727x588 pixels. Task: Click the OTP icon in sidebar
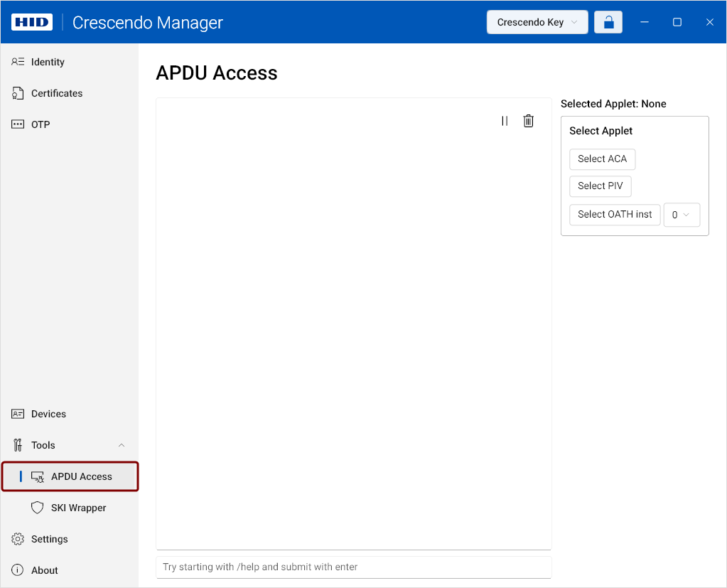coord(18,124)
